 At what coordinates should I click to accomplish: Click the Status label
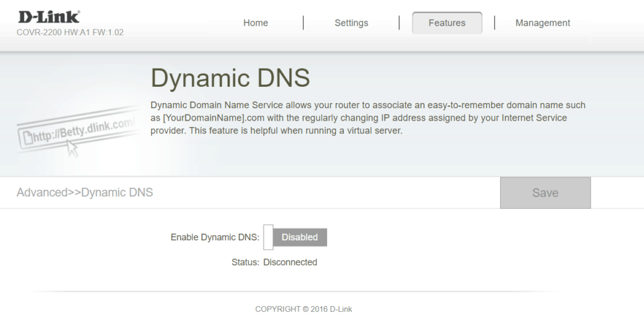[245, 262]
